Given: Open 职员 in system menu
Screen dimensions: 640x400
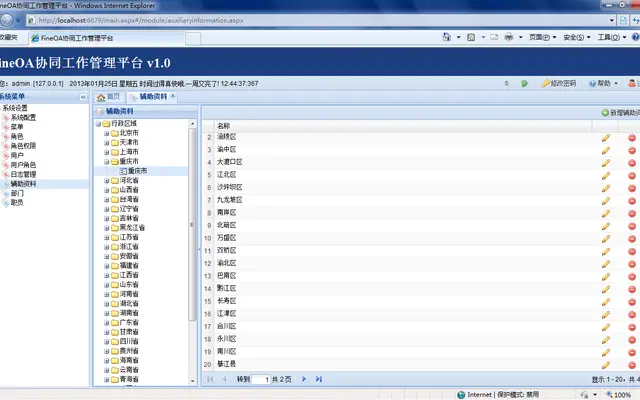Looking at the screenshot, I should tap(17, 202).
